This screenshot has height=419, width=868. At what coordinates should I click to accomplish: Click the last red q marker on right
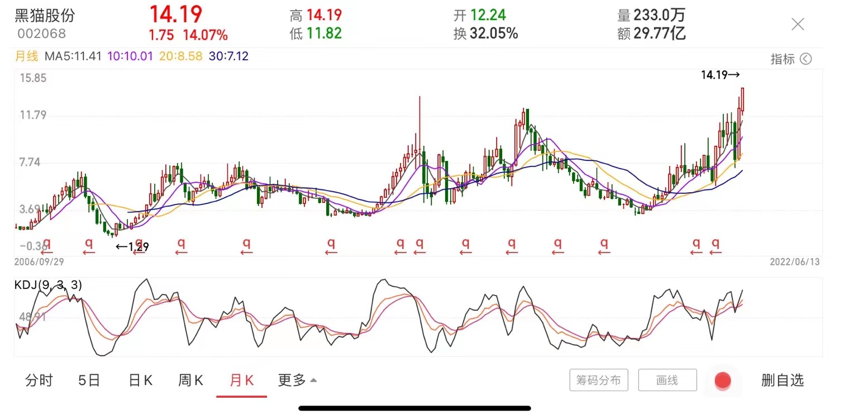(x=716, y=244)
